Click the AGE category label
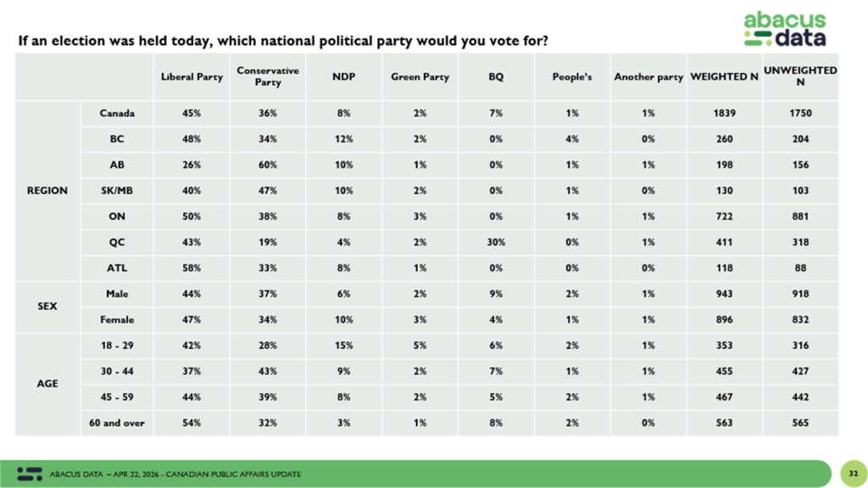The width and height of the screenshot is (868, 488). (x=47, y=384)
